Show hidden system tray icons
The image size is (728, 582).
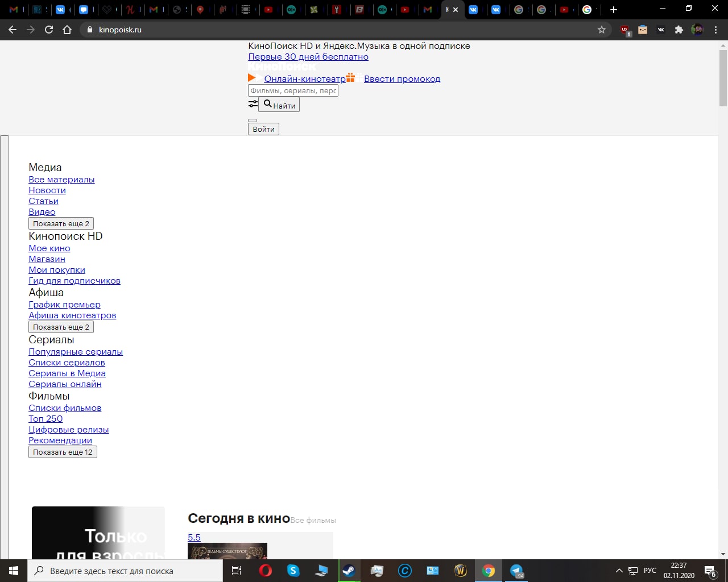619,571
